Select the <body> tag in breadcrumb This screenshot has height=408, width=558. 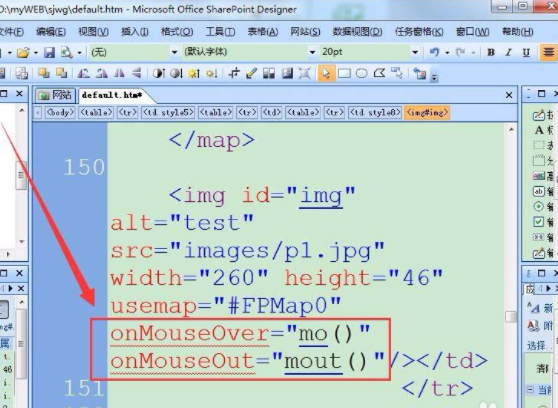pyautogui.click(x=60, y=113)
